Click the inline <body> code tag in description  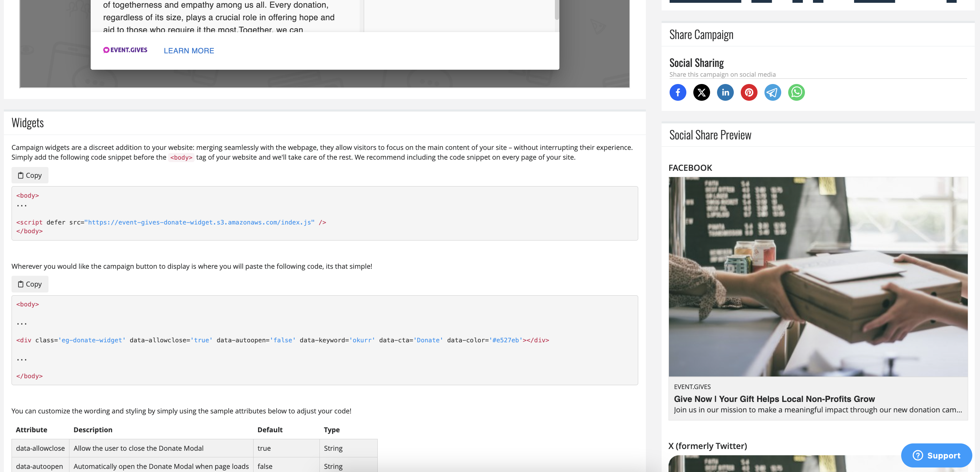coord(181,158)
